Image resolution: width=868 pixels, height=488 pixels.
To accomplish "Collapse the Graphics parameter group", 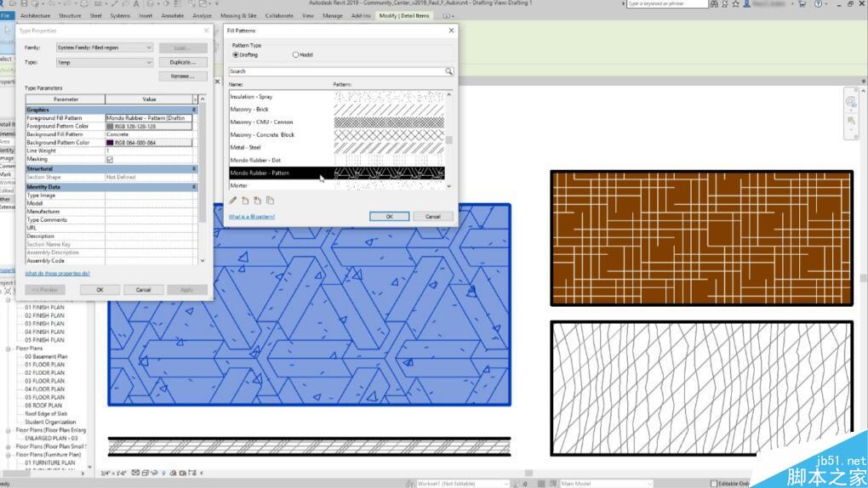I will click(x=194, y=111).
